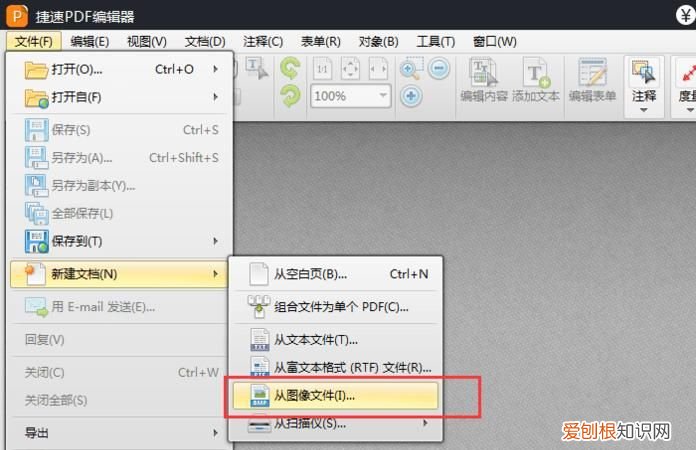Viewport: 696px width, 450px height.
Task: Click the BMP image file icon
Action: pos(260,395)
